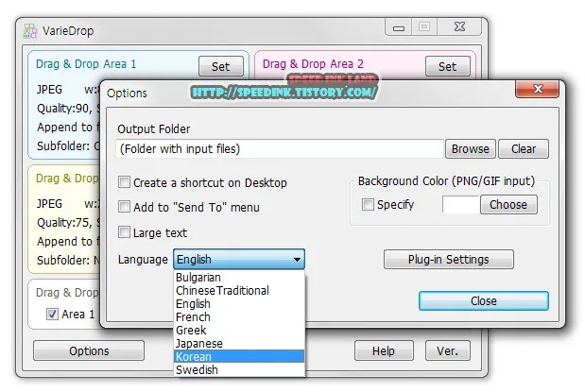Select French language option
The width and height of the screenshot is (585, 392).
coord(239,317)
